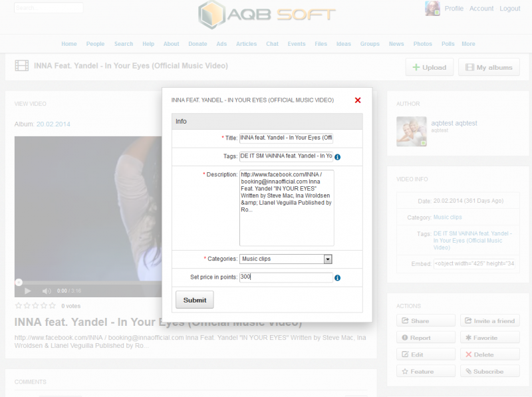Open the Files section

coord(321,44)
